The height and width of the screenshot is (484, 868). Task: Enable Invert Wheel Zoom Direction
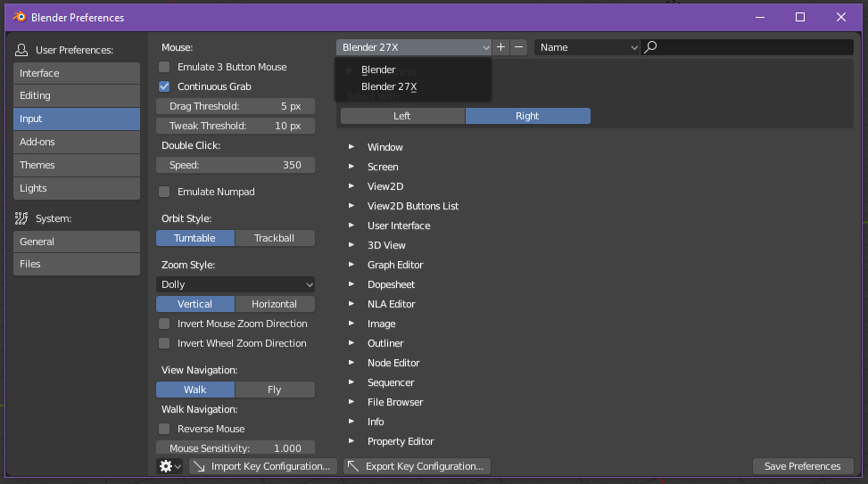point(164,343)
